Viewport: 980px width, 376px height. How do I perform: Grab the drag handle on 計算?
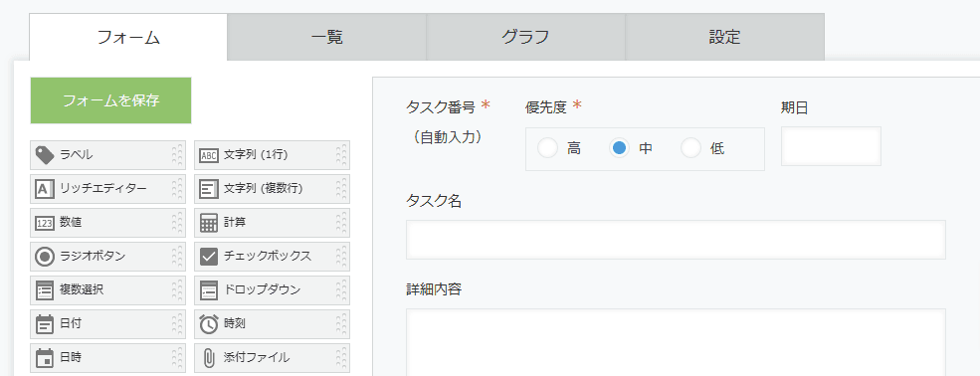341,223
